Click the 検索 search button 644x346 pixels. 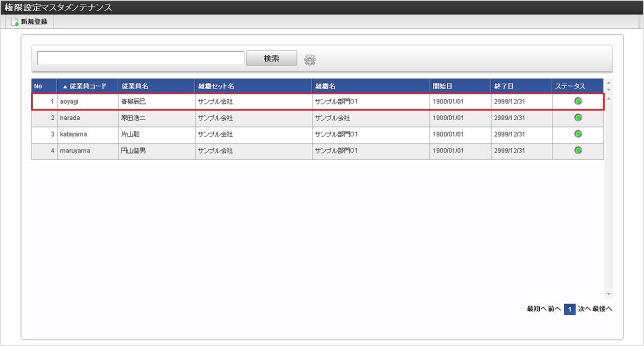pyautogui.click(x=271, y=58)
